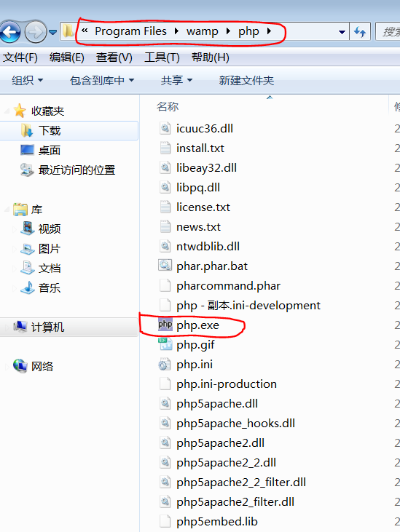Navigate to wamp in address bar
Viewport: 400px width, 532px height.
203,31
